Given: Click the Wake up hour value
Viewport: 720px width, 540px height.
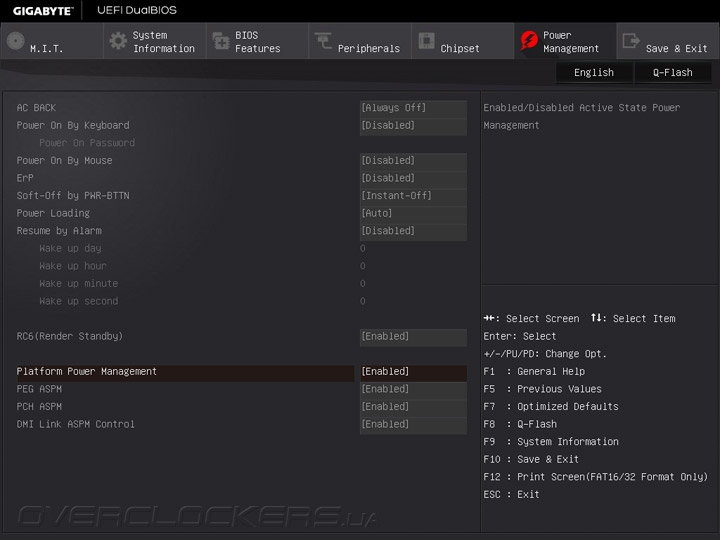Looking at the screenshot, I should tap(363, 266).
